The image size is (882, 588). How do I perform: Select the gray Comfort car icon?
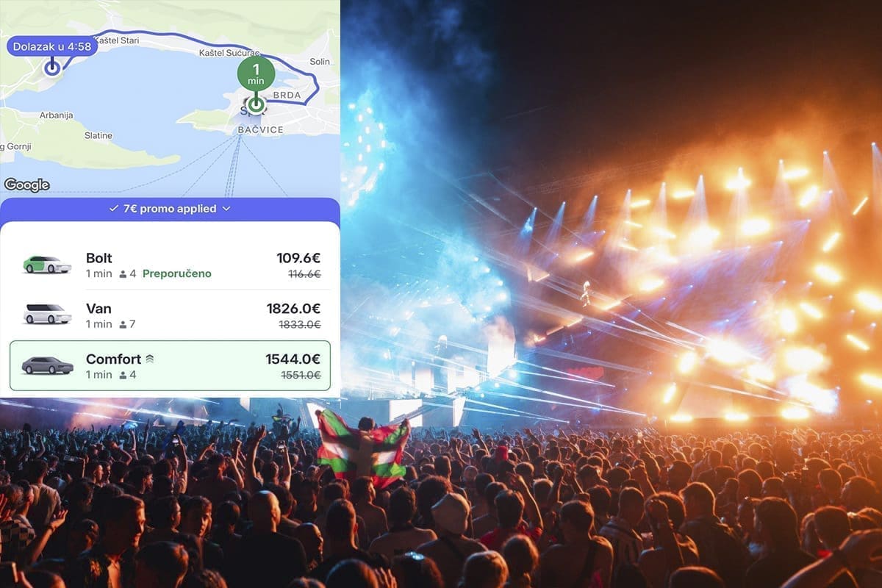pos(47,365)
